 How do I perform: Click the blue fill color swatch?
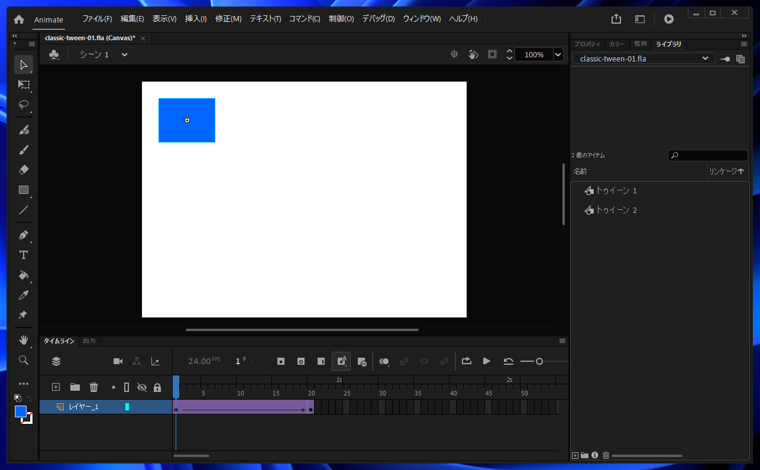point(20,412)
